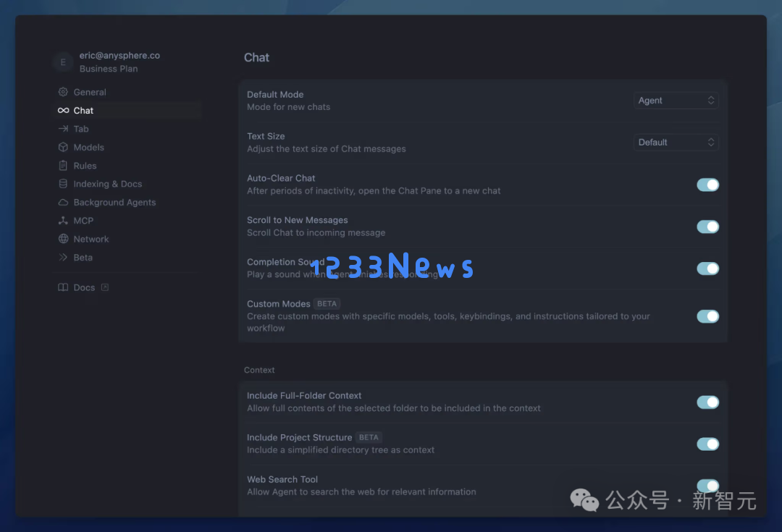Click the Network globe icon

tap(63, 239)
